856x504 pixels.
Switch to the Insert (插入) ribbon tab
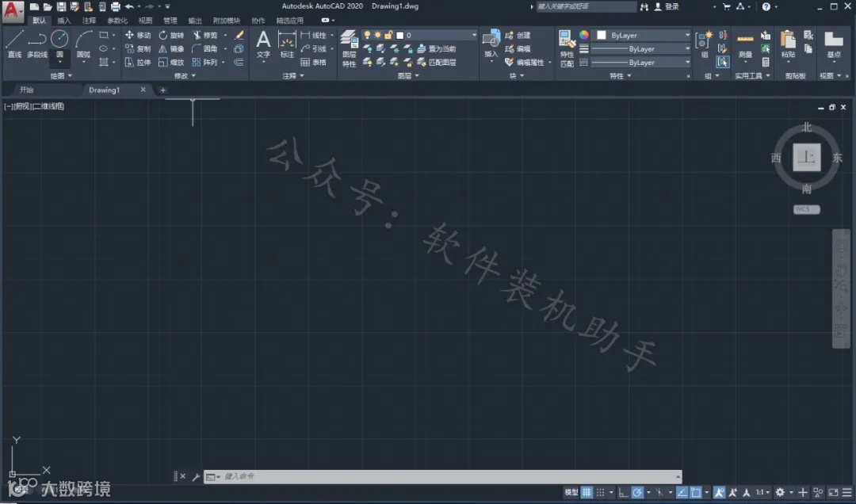coord(64,21)
